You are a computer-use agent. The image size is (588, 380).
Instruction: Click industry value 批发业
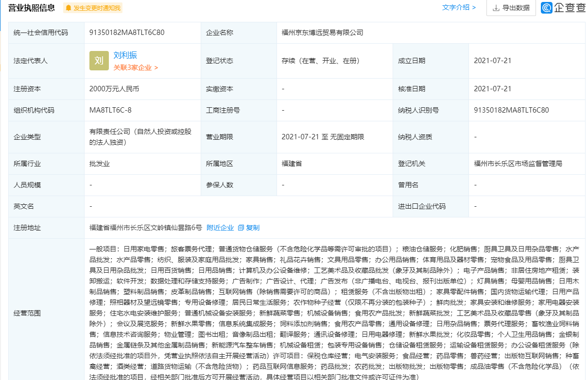pyautogui.click(x=100, y=164)
